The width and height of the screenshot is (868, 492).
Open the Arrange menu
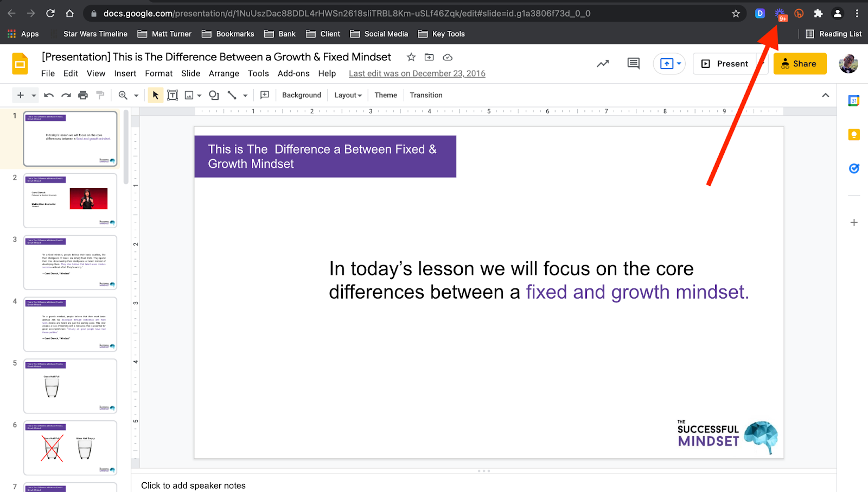224,73
